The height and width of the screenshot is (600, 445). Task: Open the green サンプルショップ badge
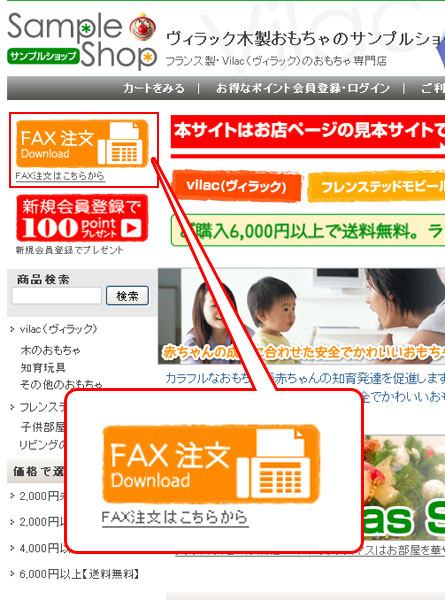point(43,56)
